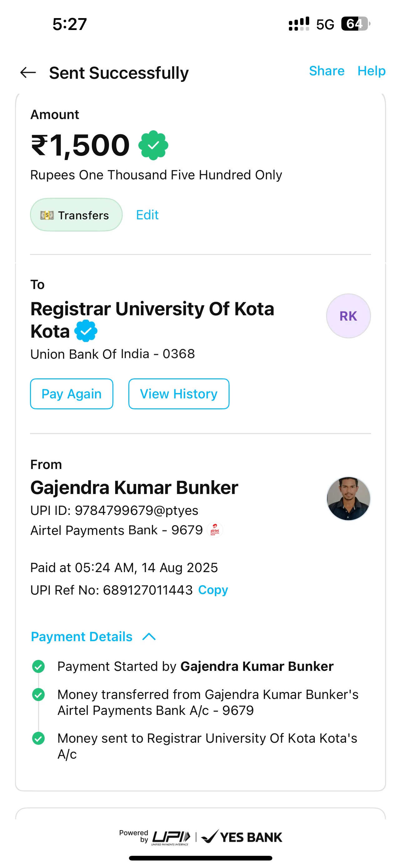
Task: Collapse the Payment Details section
Action: click(82, 636)
